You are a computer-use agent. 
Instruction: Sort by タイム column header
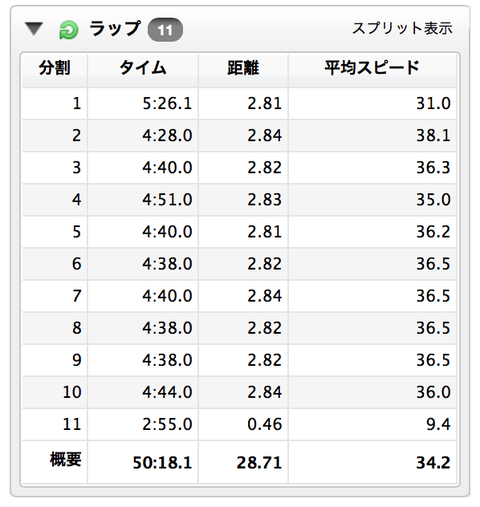143,69
